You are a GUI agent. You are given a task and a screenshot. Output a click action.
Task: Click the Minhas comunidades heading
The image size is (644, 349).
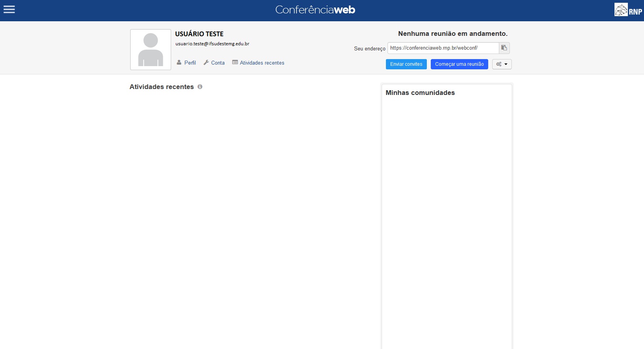coord(420,93)
